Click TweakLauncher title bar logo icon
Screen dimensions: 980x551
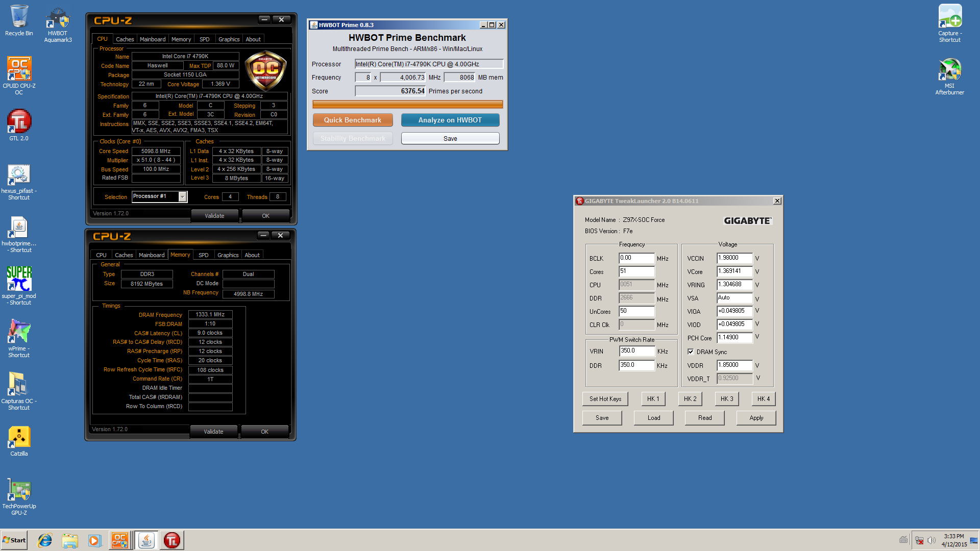pyautogui.click(x=579, y=201)
